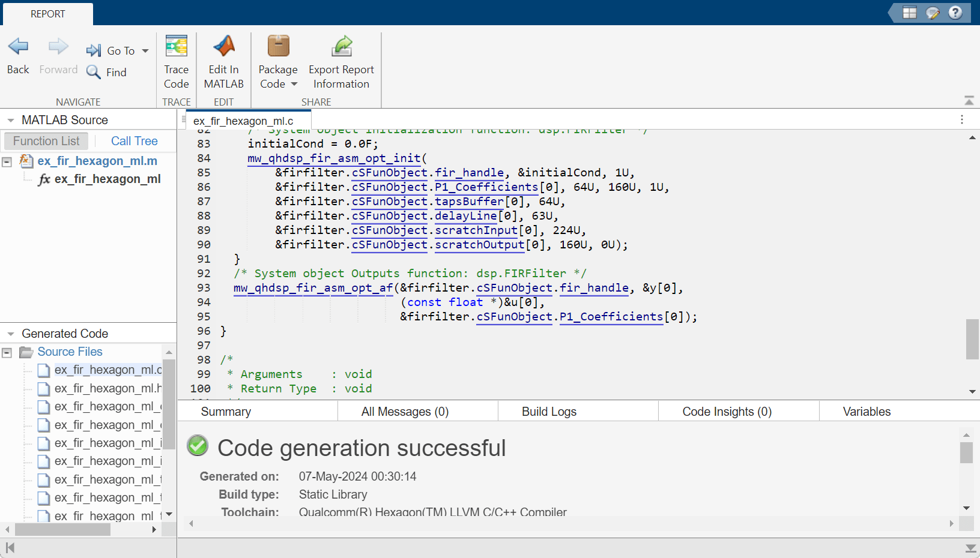The height and width of the screenshot is (558, 980).
Task: Click Export Report Information icon
Action: 341,46
